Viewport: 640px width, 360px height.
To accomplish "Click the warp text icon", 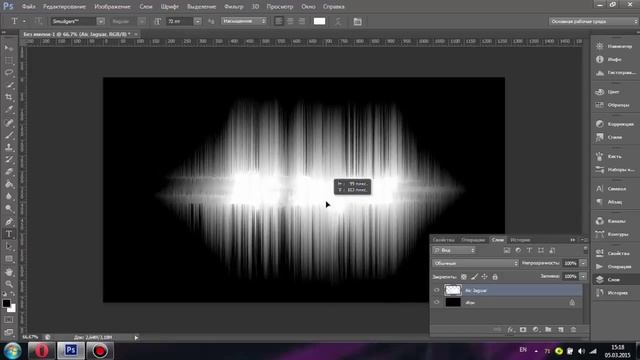I will click(x=338, y=21).
